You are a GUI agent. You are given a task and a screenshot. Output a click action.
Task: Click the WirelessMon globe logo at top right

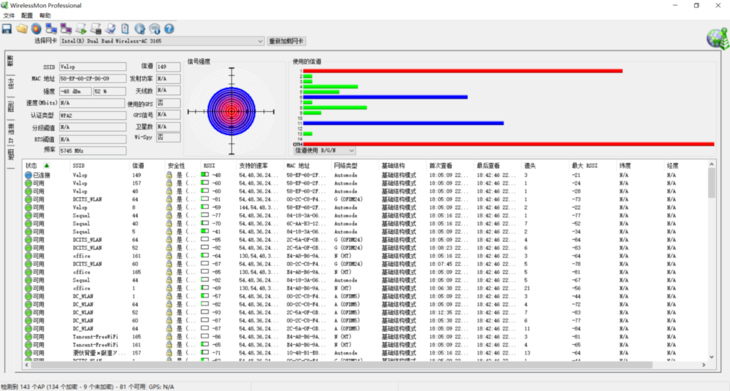[x=717, y=39]
